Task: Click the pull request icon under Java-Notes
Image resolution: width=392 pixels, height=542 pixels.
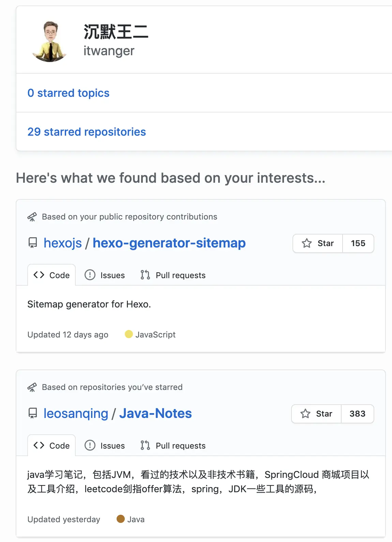Action: coord(145,445)
